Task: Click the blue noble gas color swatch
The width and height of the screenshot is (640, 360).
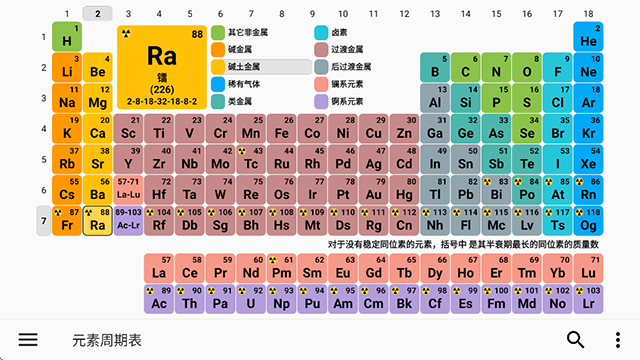Action: pos(218,84)
